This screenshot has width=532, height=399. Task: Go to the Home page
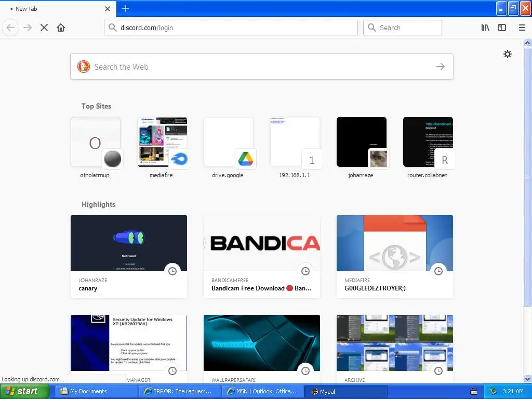[61, 28]
